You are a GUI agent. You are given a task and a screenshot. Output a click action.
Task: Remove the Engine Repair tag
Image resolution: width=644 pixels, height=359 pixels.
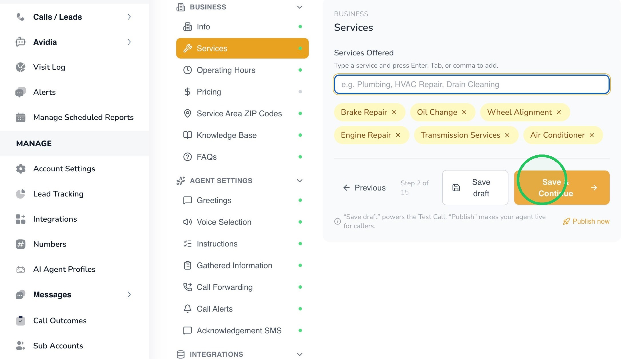(398, 135)
